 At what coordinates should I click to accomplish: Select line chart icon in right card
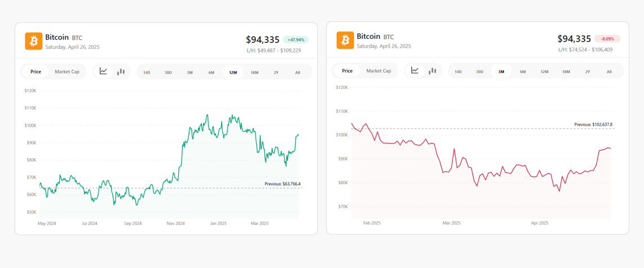coord(415,71)
